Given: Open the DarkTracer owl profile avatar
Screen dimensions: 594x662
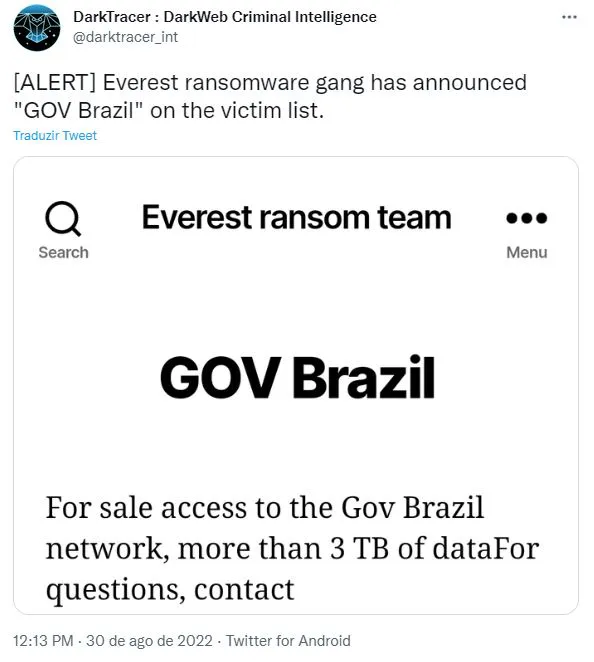Looking at the screenshot, I should click(x=37, y=27).
